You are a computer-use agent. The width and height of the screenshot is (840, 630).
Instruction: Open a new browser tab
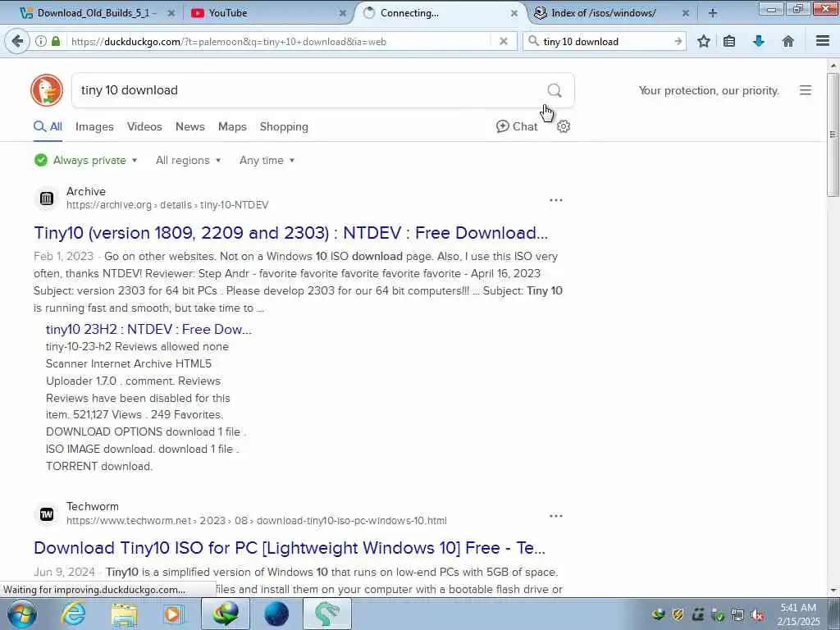[x=713, y=13]
